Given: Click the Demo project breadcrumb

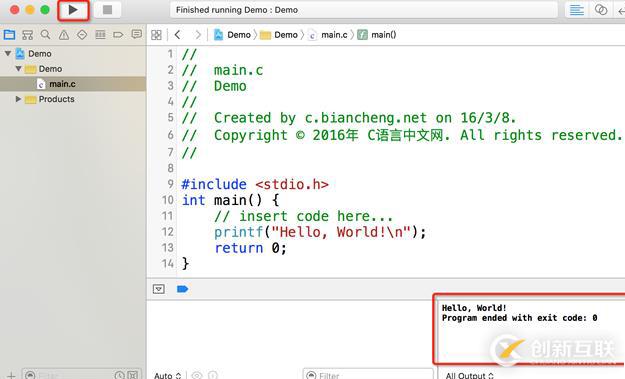Looking at the screenshot, I should click(232, 35).
